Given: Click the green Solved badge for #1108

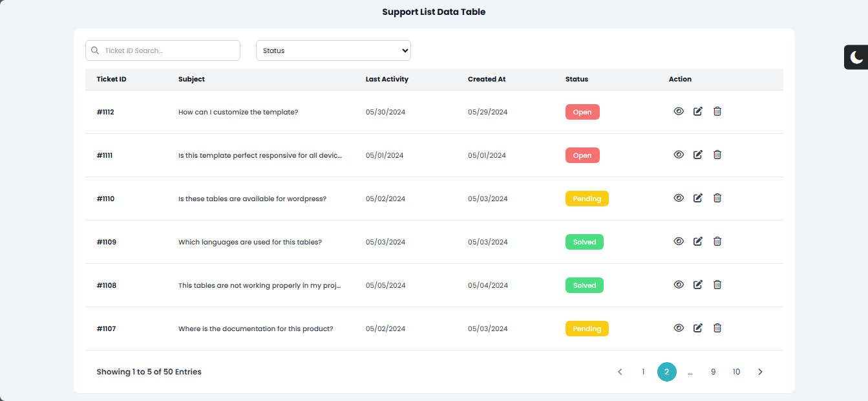Looking at the screenshot, I should coord(584,285).
